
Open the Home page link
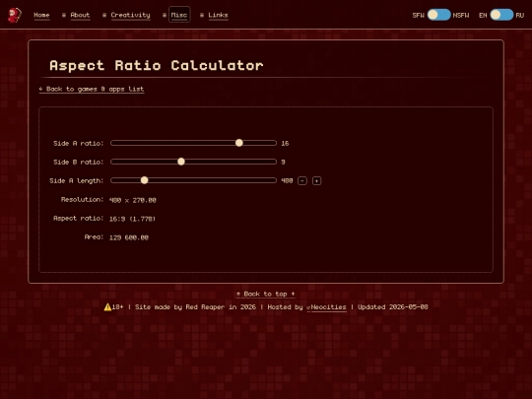click(x=41, y=15)
